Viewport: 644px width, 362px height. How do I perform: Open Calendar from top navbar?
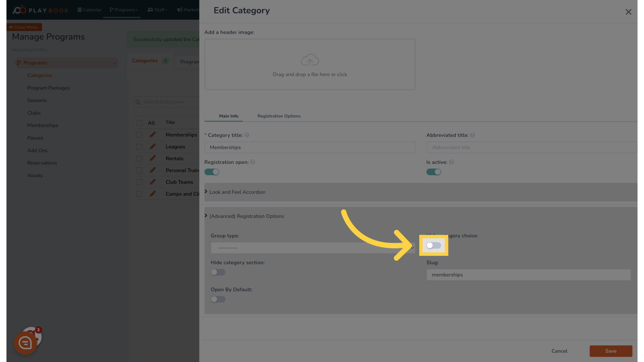tap(90, 10)
